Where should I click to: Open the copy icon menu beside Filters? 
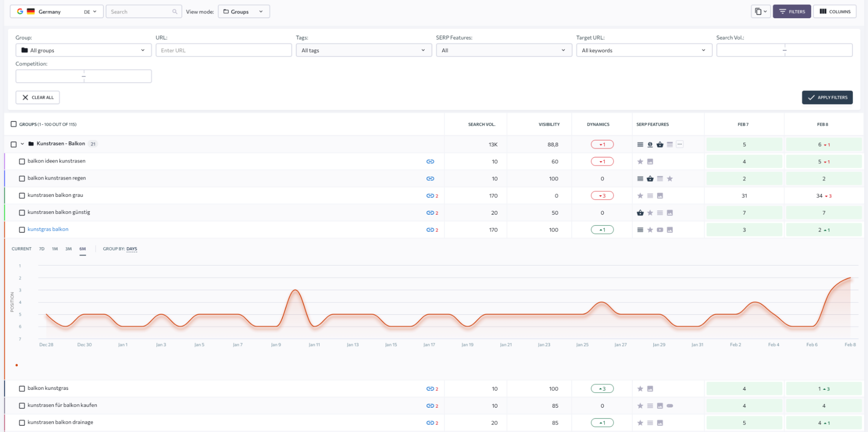760,12
